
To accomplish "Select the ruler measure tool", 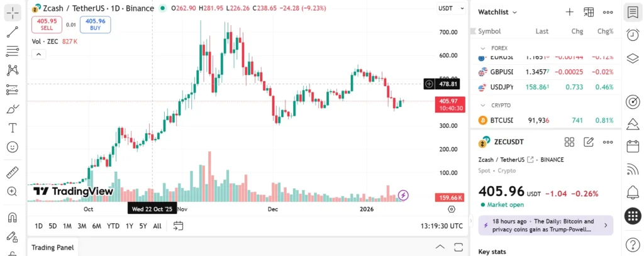I will 13,172.
